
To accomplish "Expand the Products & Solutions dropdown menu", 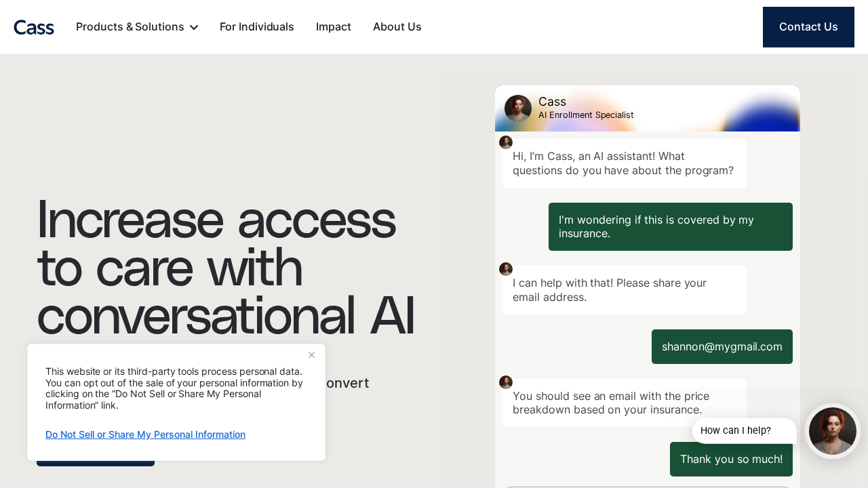I will (x=129, y=27).
